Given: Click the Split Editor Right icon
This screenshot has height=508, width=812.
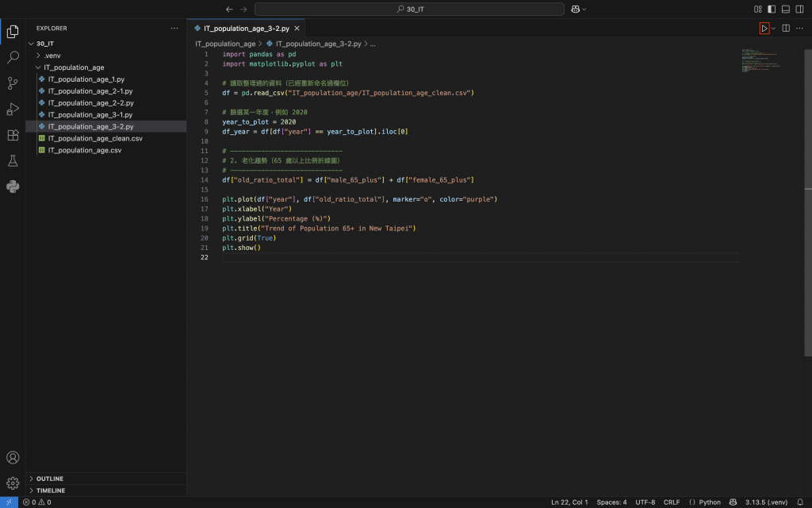Looking at the screenshot, I should (786, 29).
